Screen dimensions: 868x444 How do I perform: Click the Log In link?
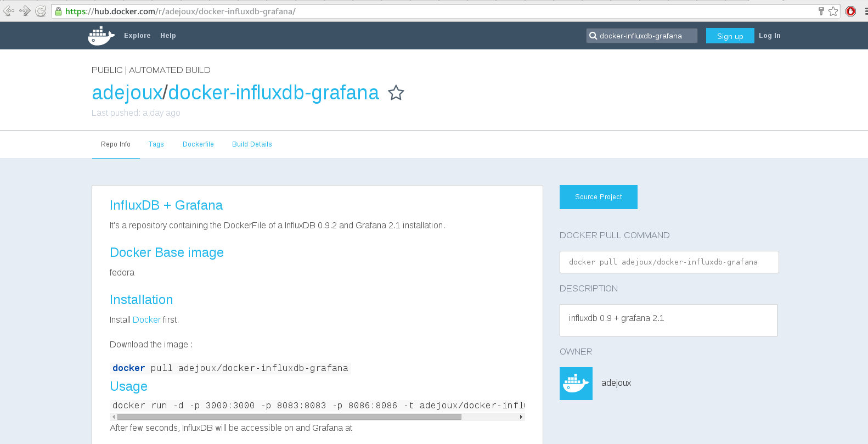[x=770, y=36]
